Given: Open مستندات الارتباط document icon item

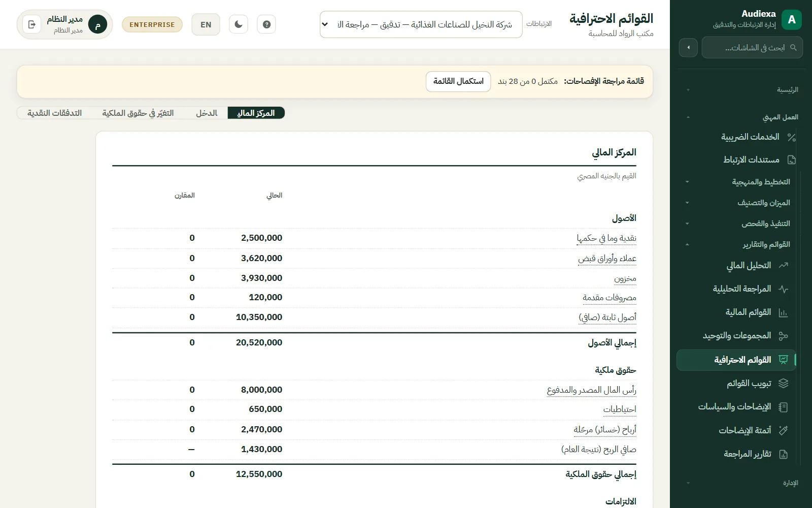Looking at the screenshot, I should pos(737,160).
